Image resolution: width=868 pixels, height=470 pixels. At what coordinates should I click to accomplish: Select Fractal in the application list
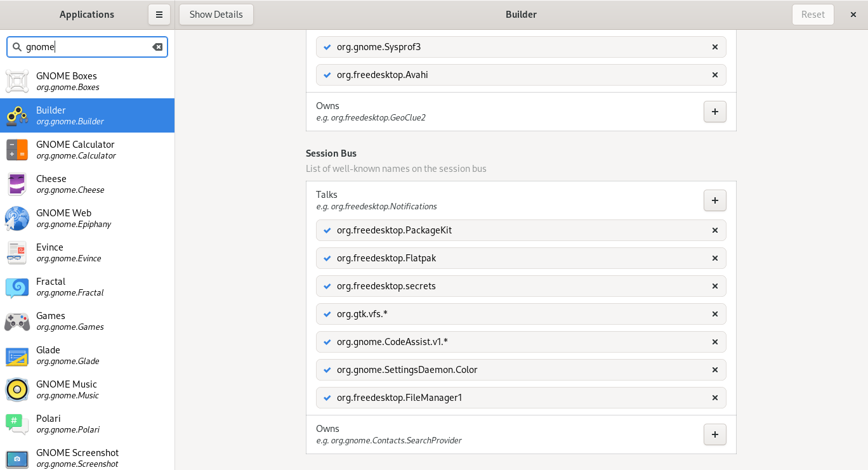[x=88, y=287]
